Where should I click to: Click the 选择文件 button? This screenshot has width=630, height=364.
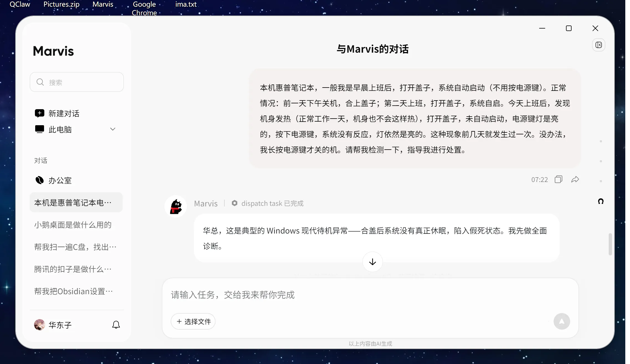pos(193,321)
